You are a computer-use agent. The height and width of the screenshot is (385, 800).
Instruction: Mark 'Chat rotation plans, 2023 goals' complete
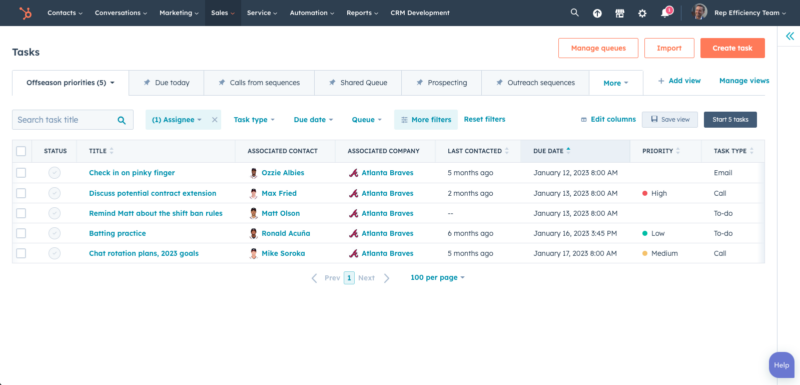pyautogui.click(x=55, y=253)
